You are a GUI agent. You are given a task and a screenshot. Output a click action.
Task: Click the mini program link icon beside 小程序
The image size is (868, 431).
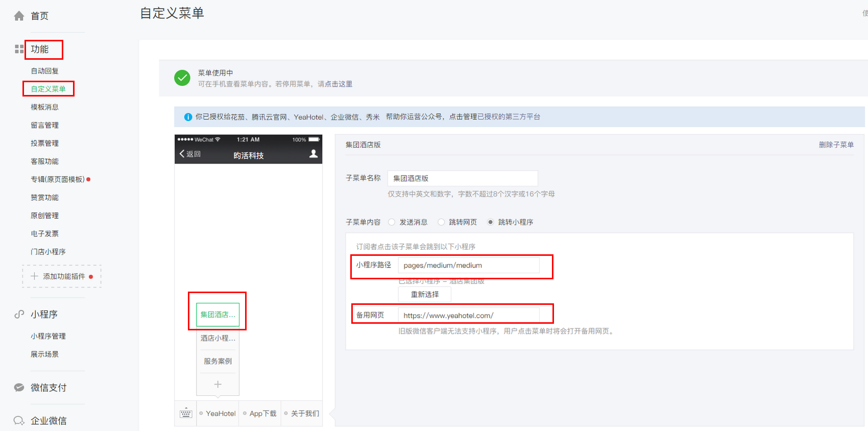[x=19, y=314]
